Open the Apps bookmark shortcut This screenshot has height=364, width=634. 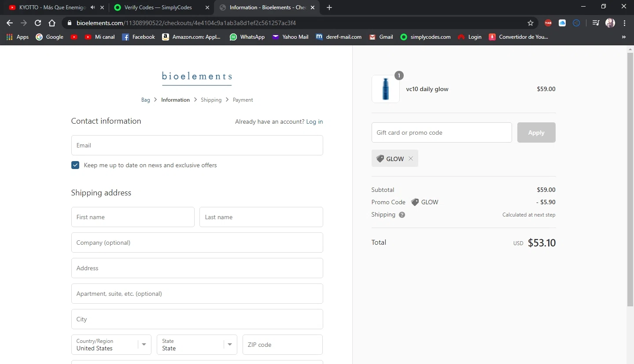18,37
